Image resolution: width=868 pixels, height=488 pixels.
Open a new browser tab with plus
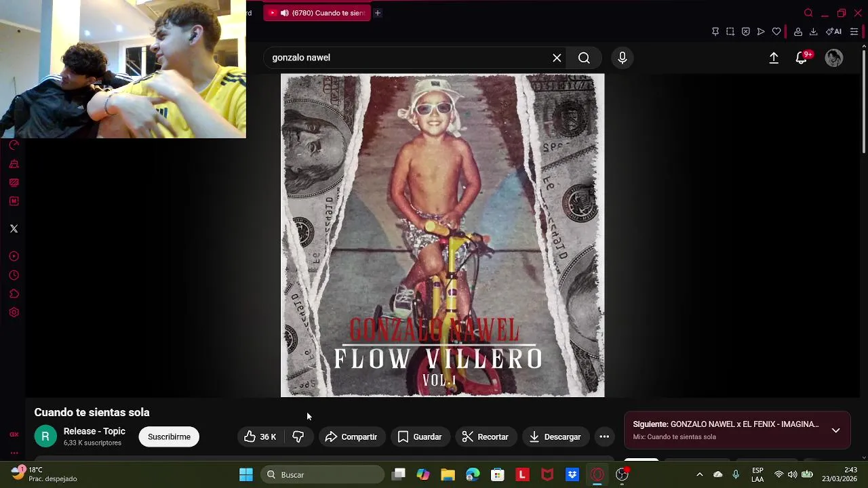[378, 13]
